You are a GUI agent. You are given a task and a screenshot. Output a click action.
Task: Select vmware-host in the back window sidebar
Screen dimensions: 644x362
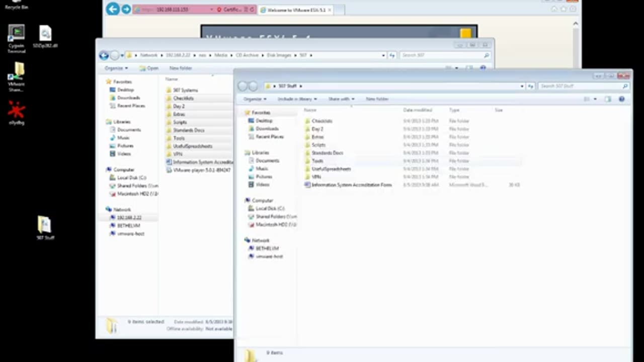coord(131,234)
